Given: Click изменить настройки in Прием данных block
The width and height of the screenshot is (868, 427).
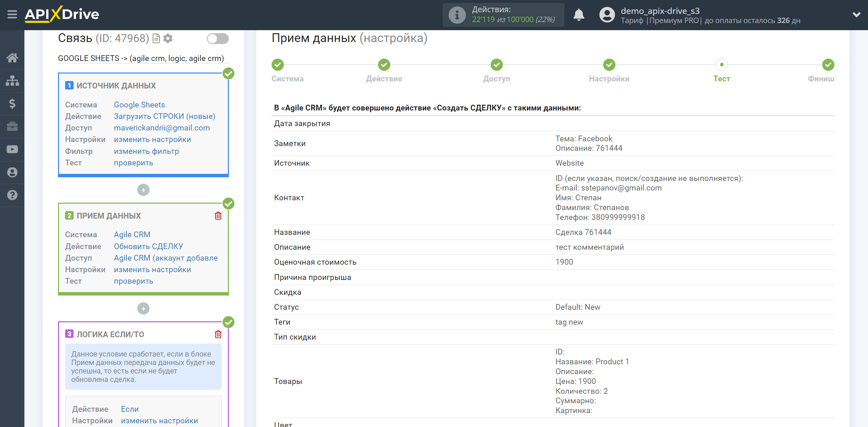Looking at the screenshot, I should click(x=153, y=269).
